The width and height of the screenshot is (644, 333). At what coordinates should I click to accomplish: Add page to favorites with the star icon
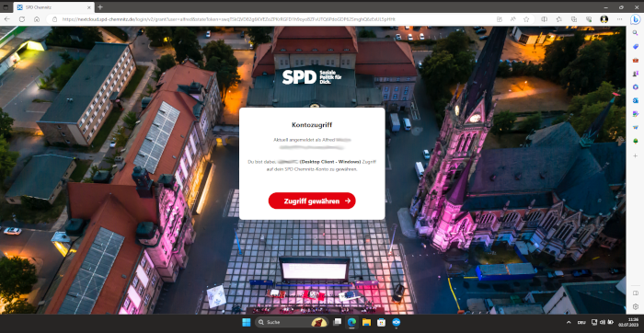coord(526,19)
